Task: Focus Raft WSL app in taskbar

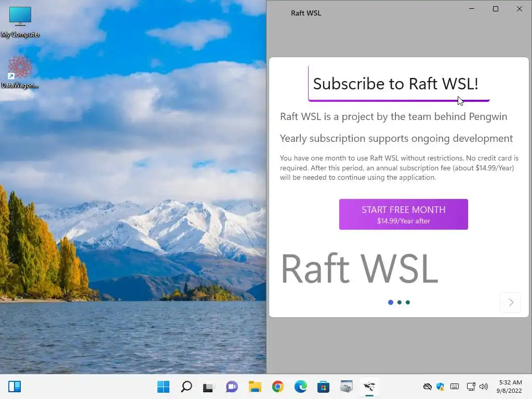Action: (x=369, y=387)
